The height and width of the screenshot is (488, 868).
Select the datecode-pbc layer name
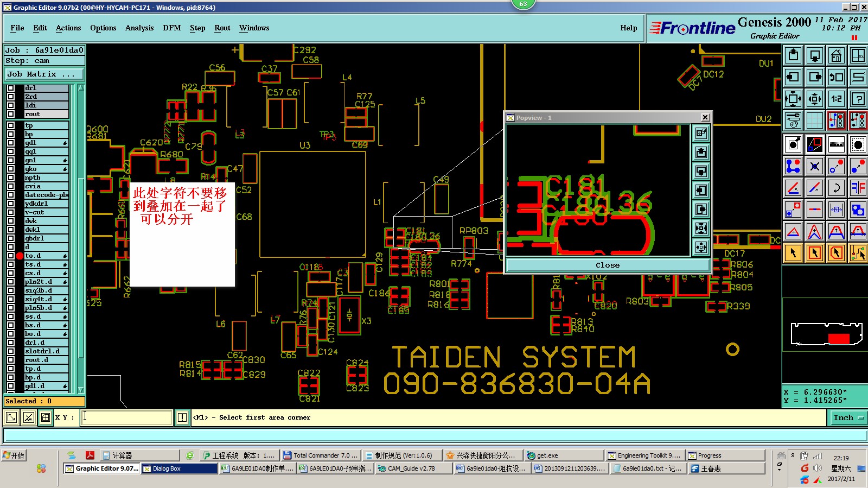click(47, 195)
